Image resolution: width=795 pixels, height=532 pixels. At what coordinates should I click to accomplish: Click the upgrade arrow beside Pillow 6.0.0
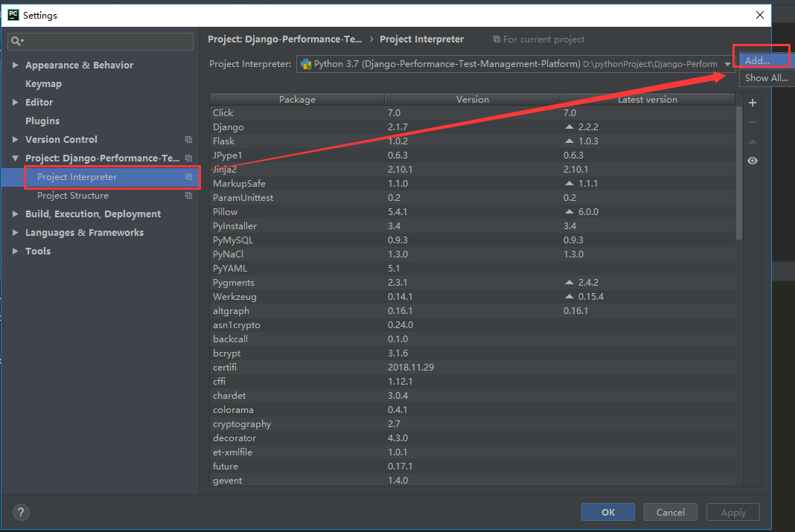coord(569,212)
